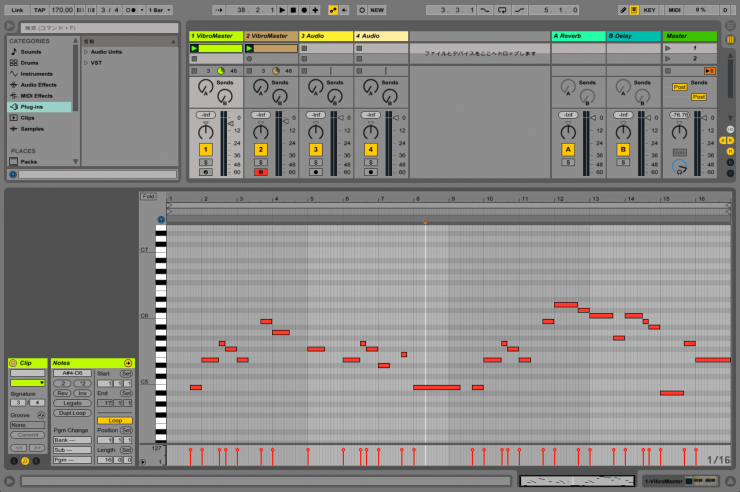Toggle the metronome button
This screenshot has height=492, width=740.
click(x=130, y=10)
